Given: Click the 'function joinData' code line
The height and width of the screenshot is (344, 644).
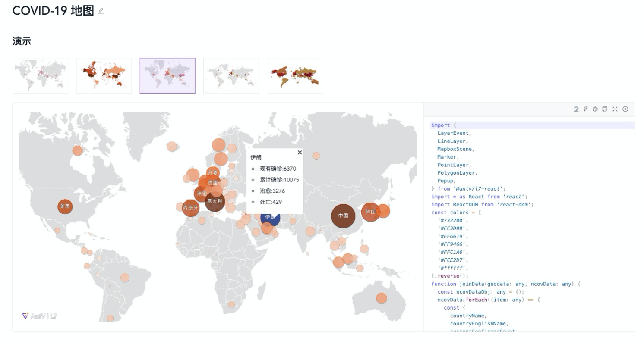Looking at the screenshot, I should (x=506, y=284).
